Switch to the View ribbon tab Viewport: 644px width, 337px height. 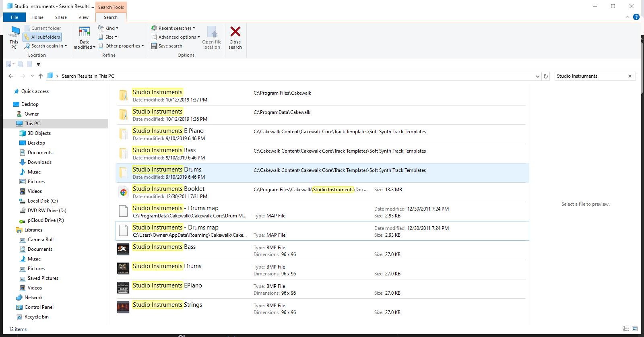tap(83, 17)
